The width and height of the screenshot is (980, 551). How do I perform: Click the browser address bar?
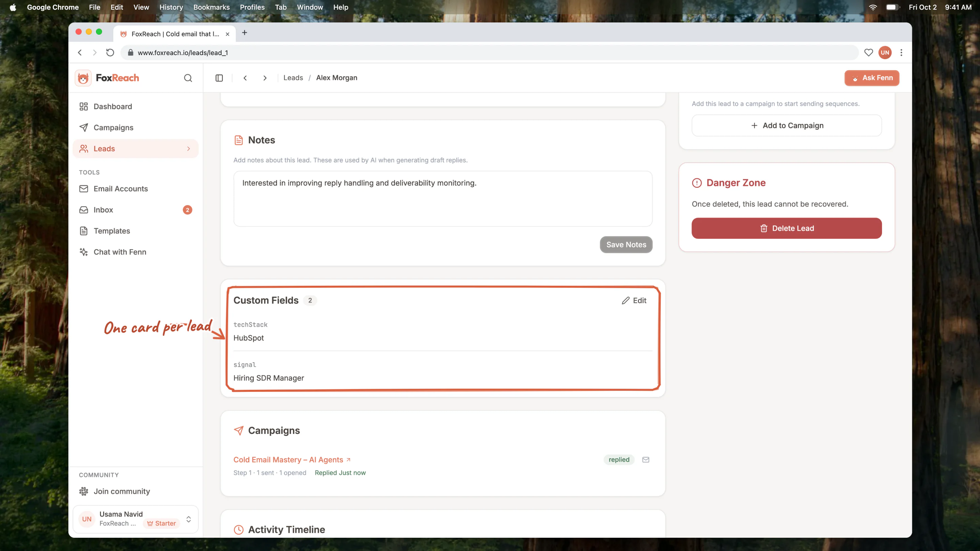click(489, 53)
